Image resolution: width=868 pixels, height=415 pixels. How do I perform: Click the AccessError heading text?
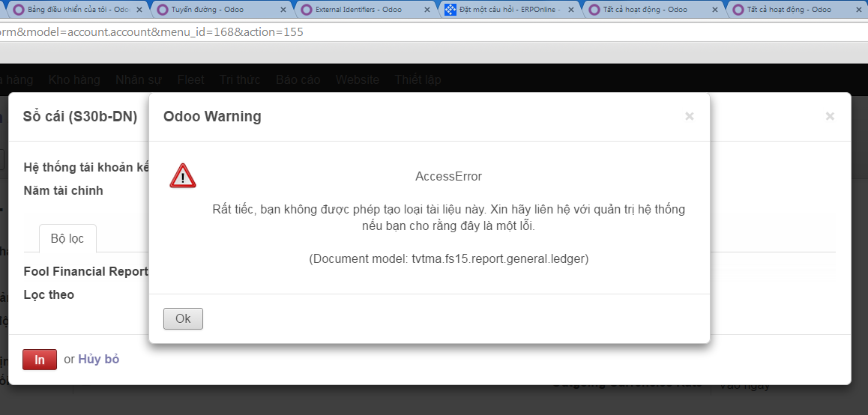tap(448, 177)
